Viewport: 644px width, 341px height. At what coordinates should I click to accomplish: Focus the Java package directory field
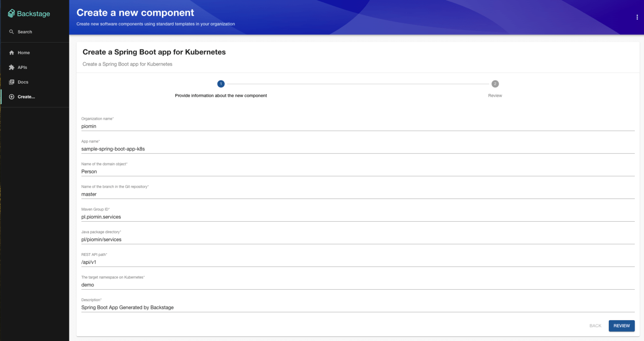[358, 240]
